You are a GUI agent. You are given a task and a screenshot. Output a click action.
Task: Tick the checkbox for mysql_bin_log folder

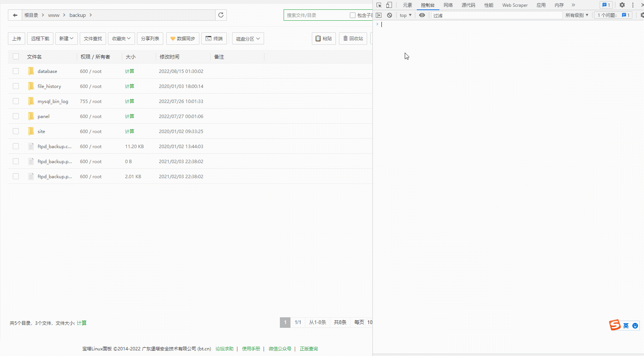[16, 101]
